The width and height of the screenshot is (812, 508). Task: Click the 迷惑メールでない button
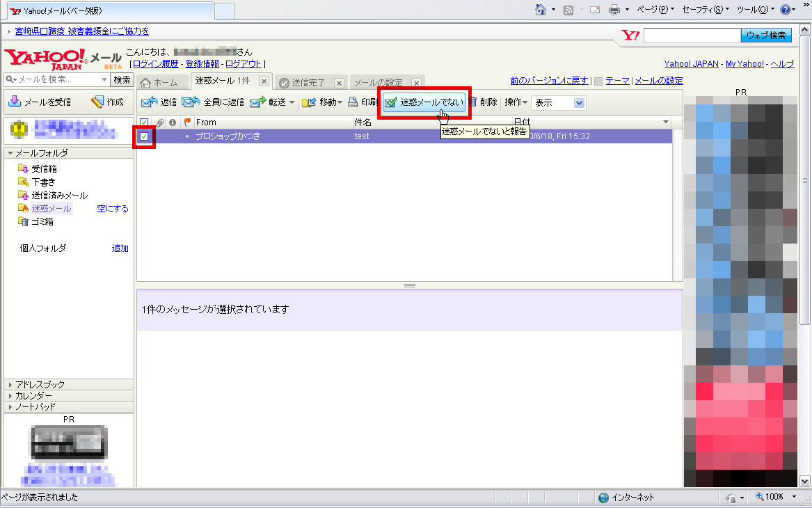coord(424,102)
